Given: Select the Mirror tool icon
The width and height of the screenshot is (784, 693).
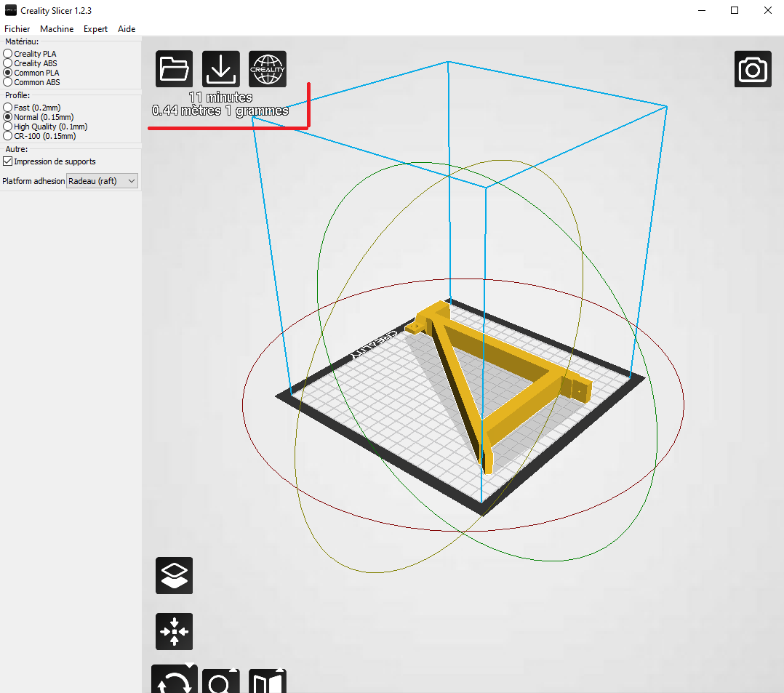Looking at the screenshot, I should 268,681.
